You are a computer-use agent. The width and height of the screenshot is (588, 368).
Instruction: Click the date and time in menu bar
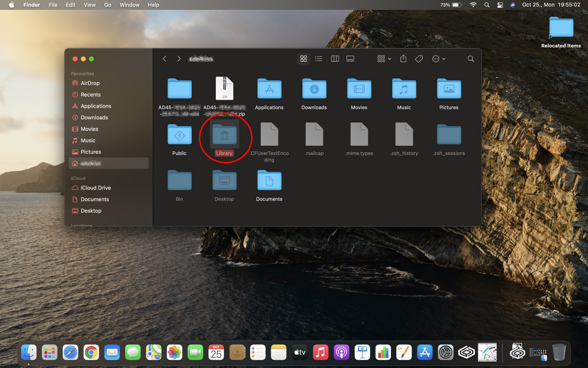551,5
